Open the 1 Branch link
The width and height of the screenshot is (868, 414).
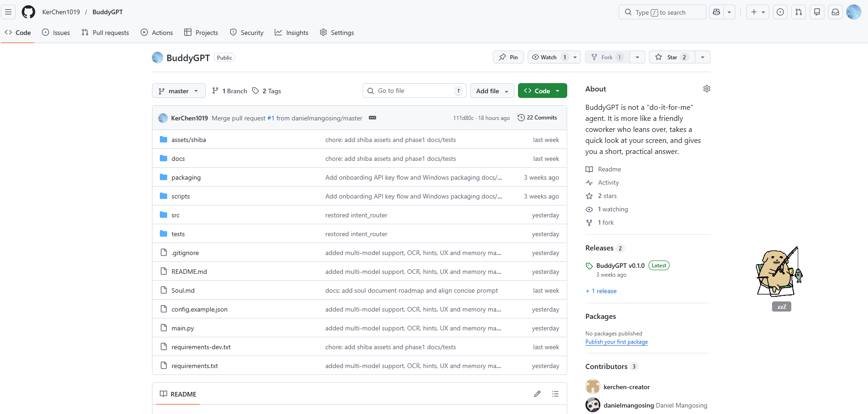click(x=230, y=91)
